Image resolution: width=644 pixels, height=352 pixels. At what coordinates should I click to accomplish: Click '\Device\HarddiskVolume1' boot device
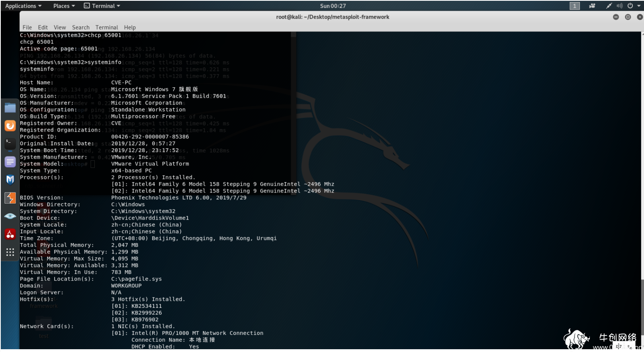(x=150, y=218)
